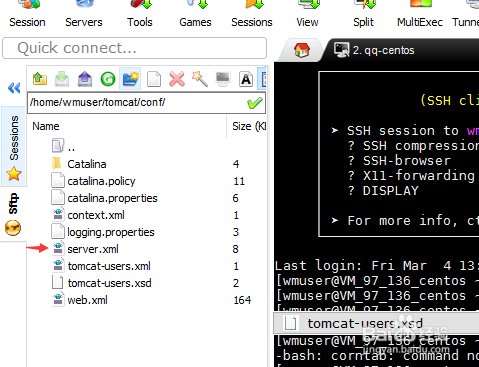Go to parent directory icon in SFTP toolbar
Viewport: 479px width, 367px height.
[x=40, y=79]
